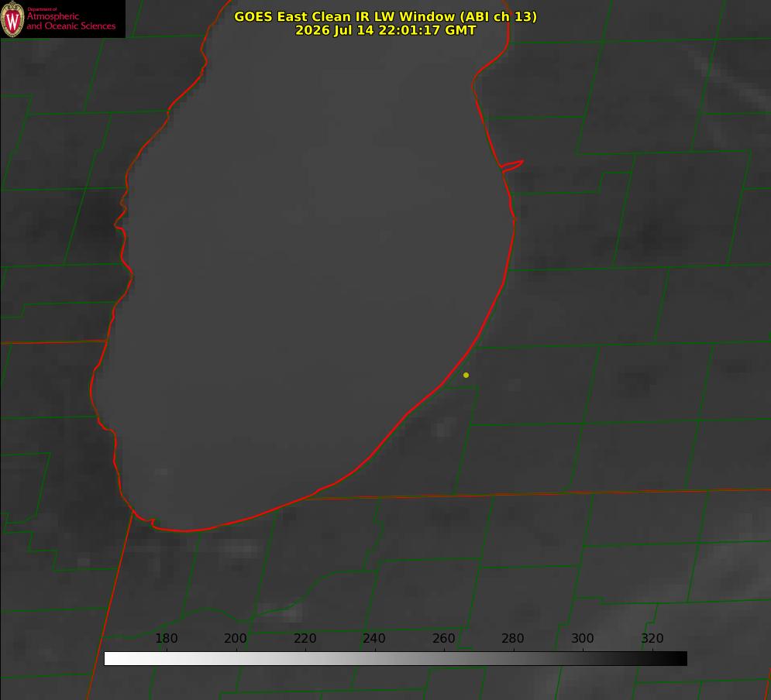The image size is (771, 700).
Task: Click the 240 colorbar label
Action: point(373,638)
